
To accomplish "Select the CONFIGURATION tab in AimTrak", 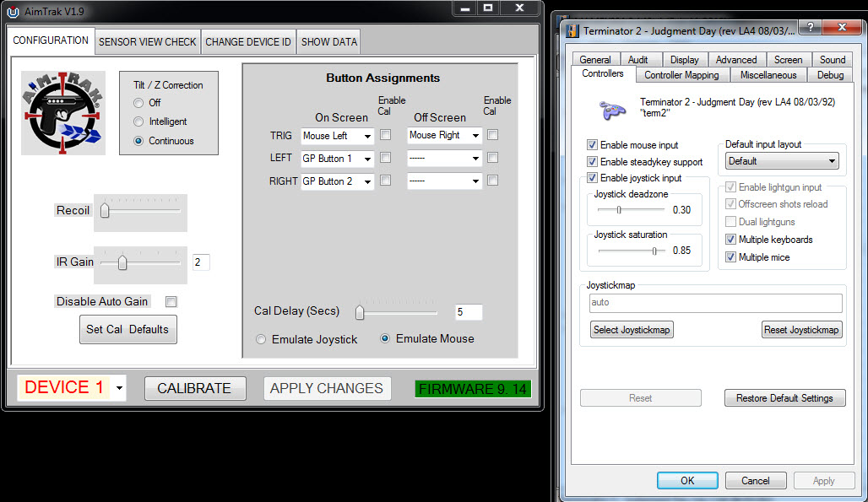I will 51,40.
